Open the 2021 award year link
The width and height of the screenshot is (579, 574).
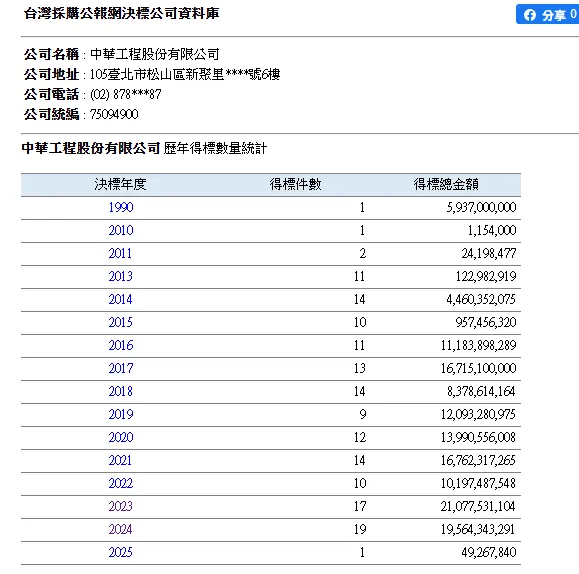pos(120,460)
